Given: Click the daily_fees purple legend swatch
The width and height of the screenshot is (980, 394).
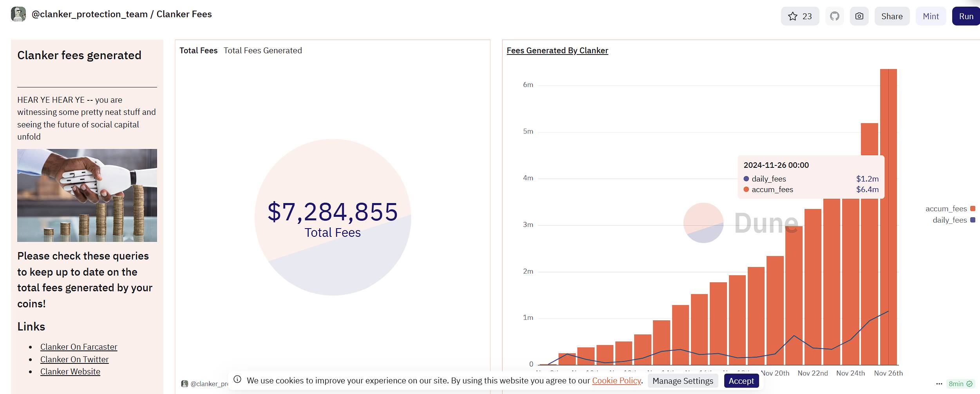Looking at the screenshot, I should [973, 220].
